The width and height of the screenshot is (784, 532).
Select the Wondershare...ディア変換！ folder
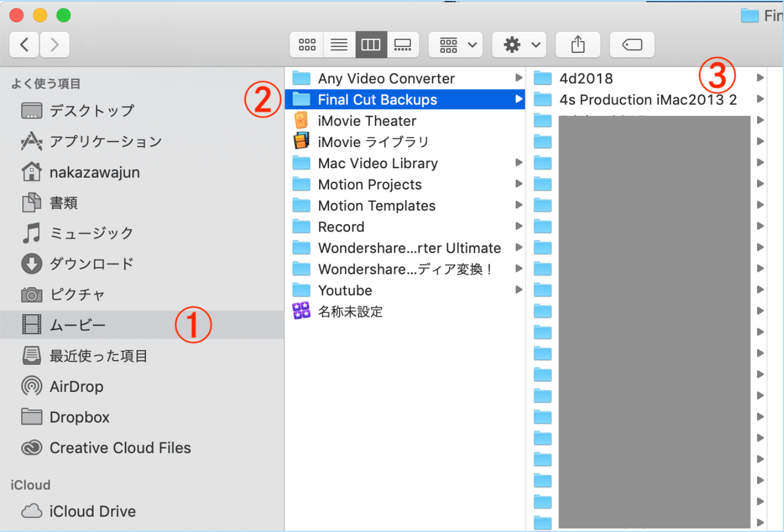[405, 269]
